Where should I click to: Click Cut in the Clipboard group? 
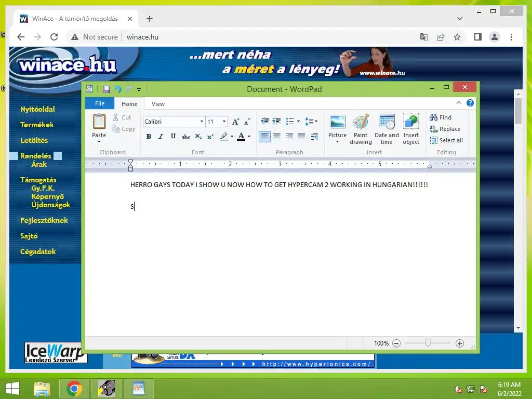coord(122,117)
